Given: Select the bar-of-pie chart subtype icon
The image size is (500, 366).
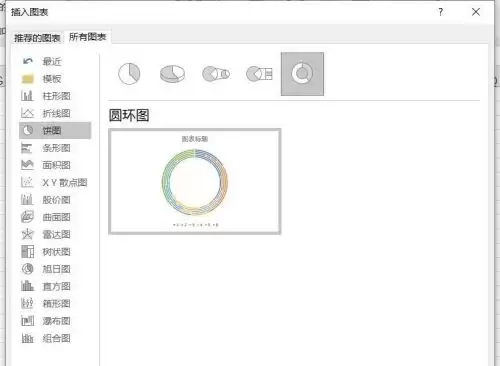Looking at the screenshot, I should click(259, 74).
